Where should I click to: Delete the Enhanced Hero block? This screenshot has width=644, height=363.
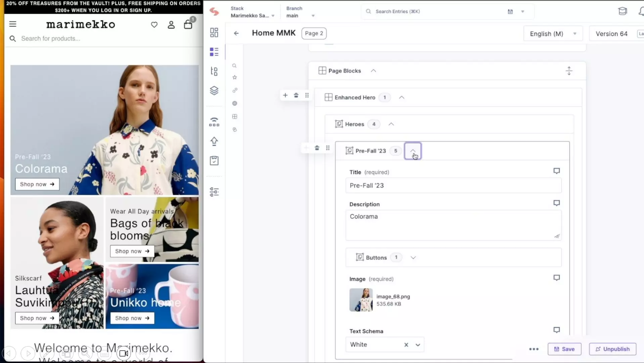tap(296, 95)
